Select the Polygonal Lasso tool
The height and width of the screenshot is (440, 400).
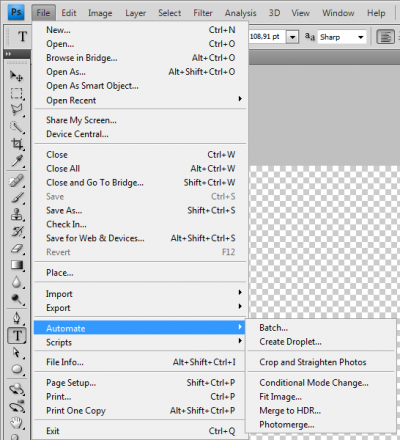(x=16, y=110)
